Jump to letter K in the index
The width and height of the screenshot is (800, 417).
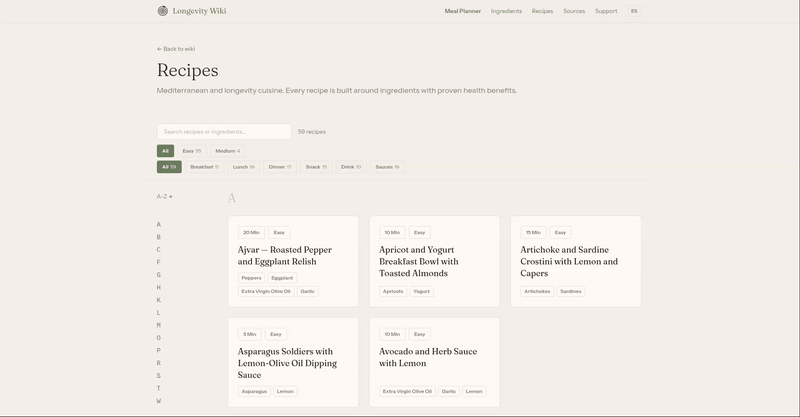pyautogui.click(x=159, y=300)
